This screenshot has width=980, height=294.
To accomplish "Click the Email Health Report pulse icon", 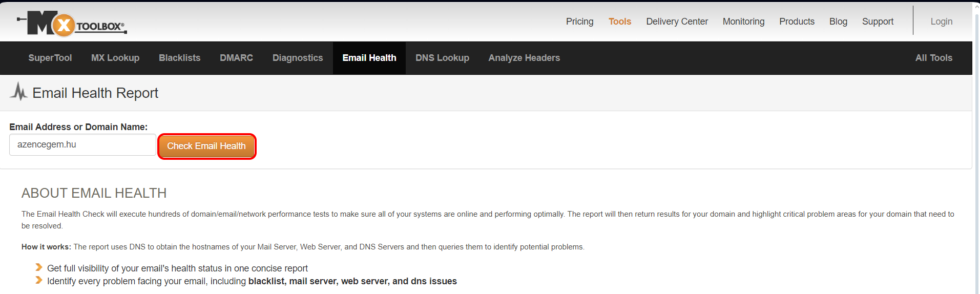I will pos(19,92).
